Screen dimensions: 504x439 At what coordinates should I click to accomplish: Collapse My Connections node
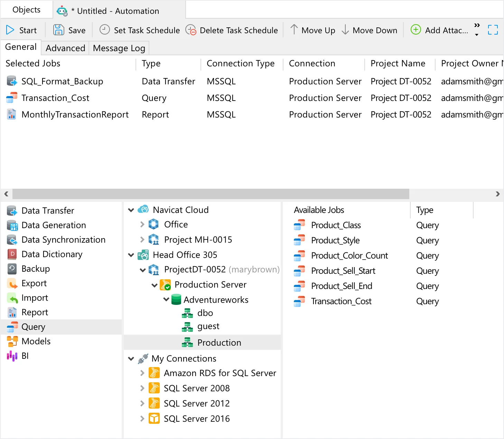(x=131, y=359)
